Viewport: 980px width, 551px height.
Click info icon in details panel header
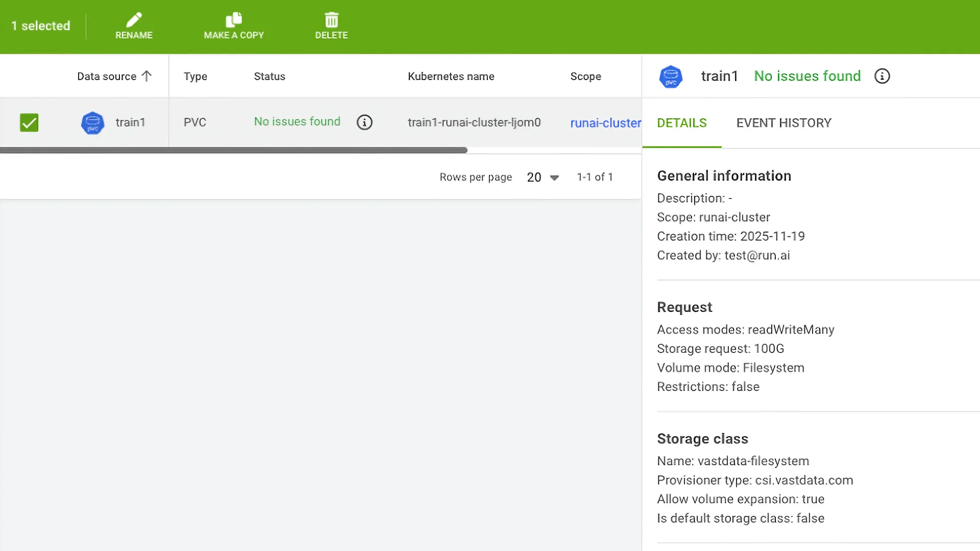[882, 76]
